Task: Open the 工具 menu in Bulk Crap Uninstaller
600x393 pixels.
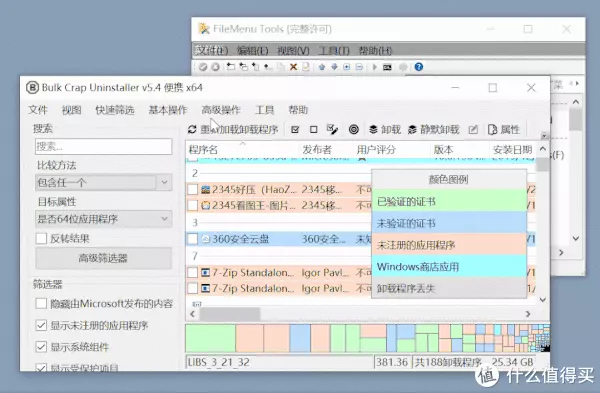Action: coord(264,110)
